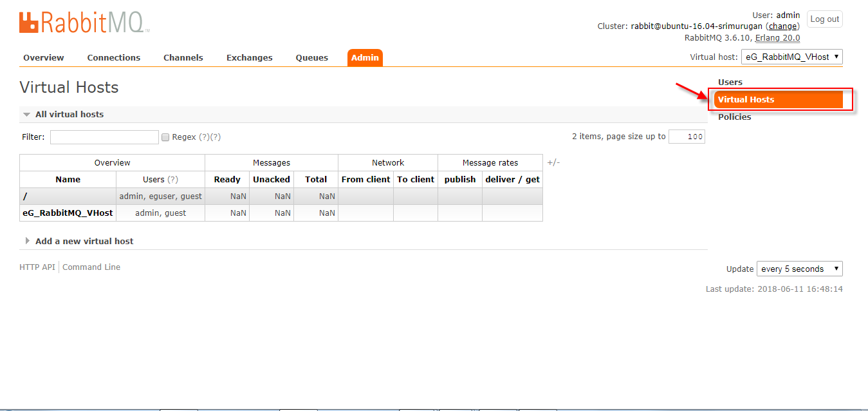Log out of the admin account
The width and height of the screenshot is (868, 411).
824,19
